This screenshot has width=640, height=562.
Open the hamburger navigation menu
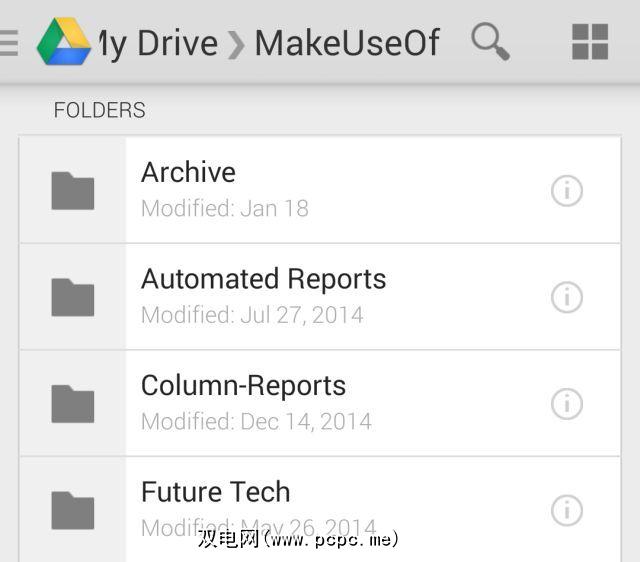[x=9, y=43]
